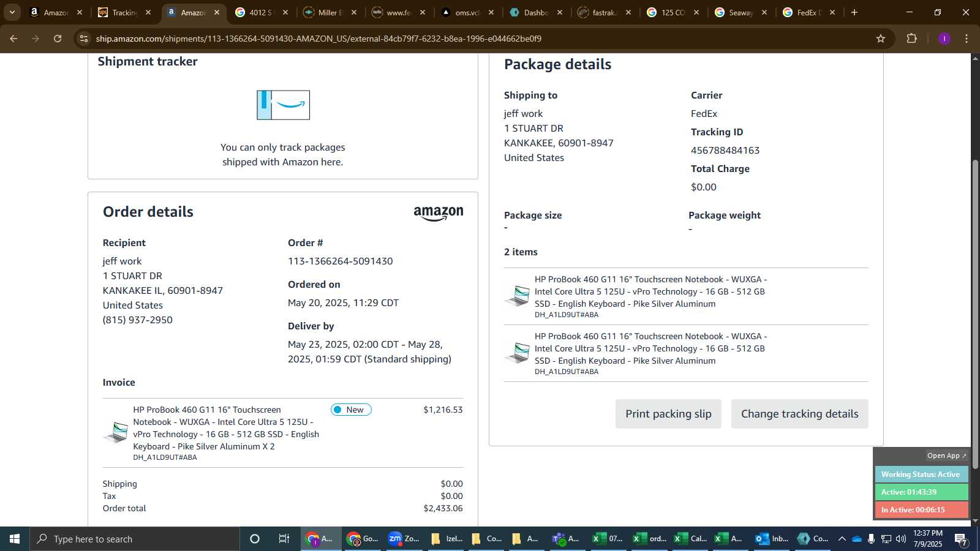The width and height of the screenshot is (980, 551).
Task: Open the Excel 'Cal...' workbook taskbar item
Action: click(x=690, y=539)
